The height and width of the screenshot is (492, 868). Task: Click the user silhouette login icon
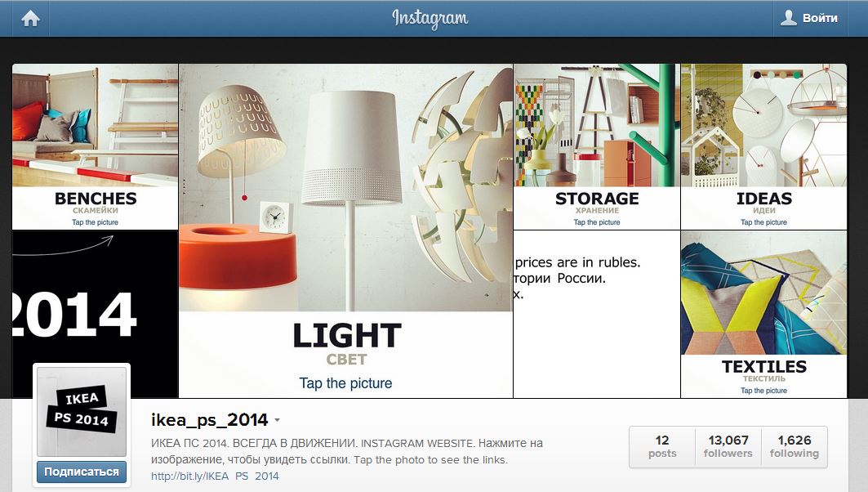pos(788,18)
